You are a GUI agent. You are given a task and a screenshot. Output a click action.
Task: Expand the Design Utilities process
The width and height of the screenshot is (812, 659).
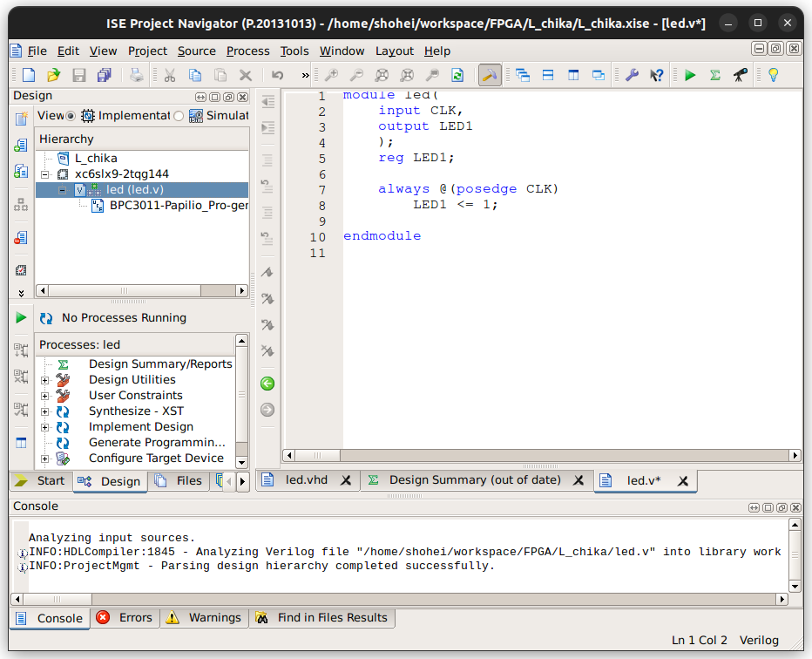tap(45, 380)
